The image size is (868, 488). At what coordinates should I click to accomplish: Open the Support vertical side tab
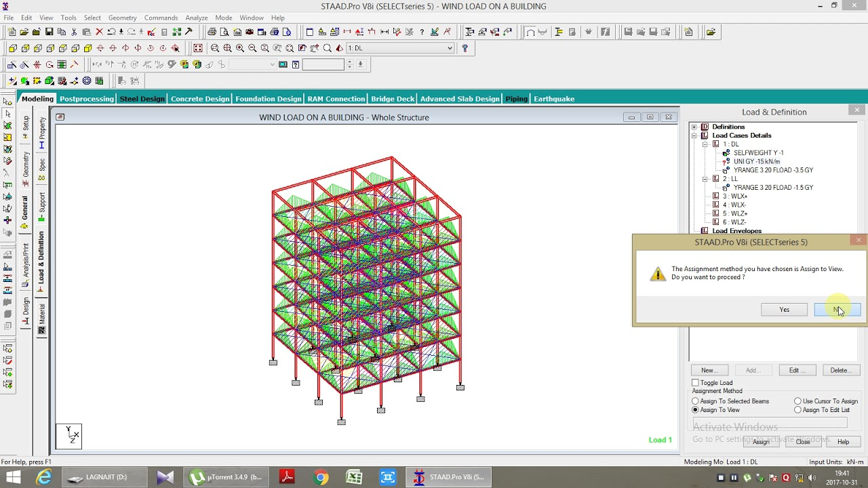point(41,207)
